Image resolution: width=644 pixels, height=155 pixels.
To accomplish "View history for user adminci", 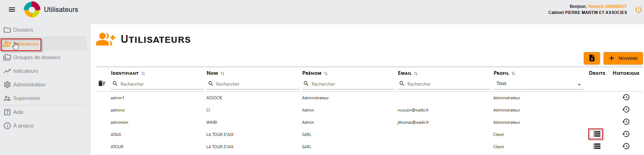I will click(626, 109).
